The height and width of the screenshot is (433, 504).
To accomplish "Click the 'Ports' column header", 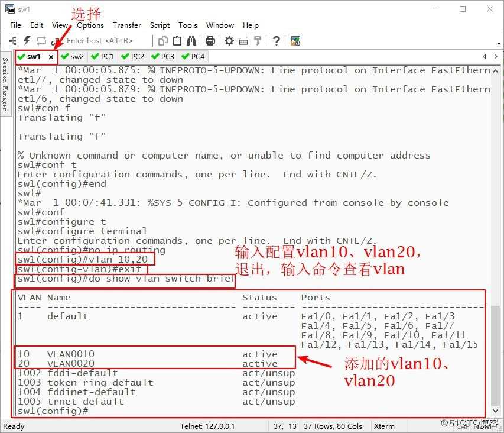I will point(316,298).
